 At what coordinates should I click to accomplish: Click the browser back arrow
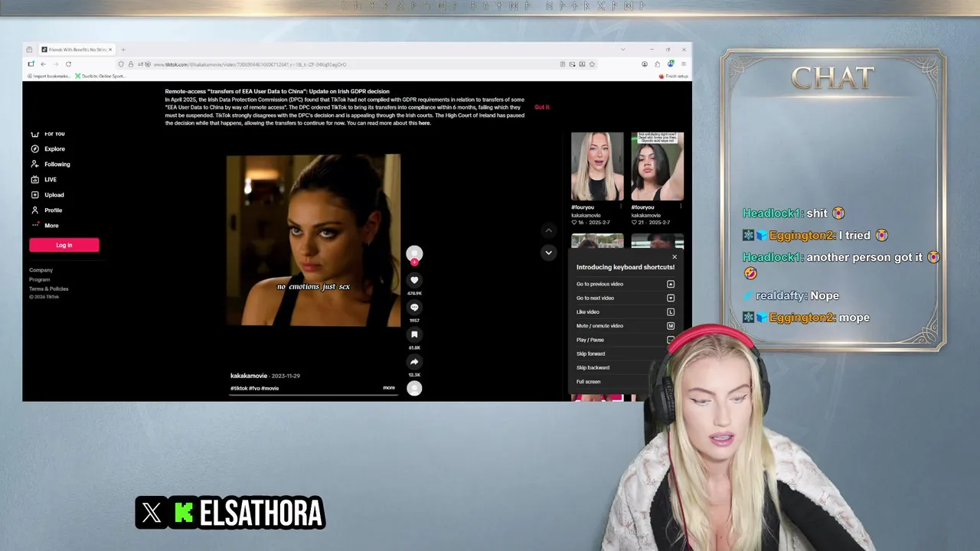coord(43,64)
